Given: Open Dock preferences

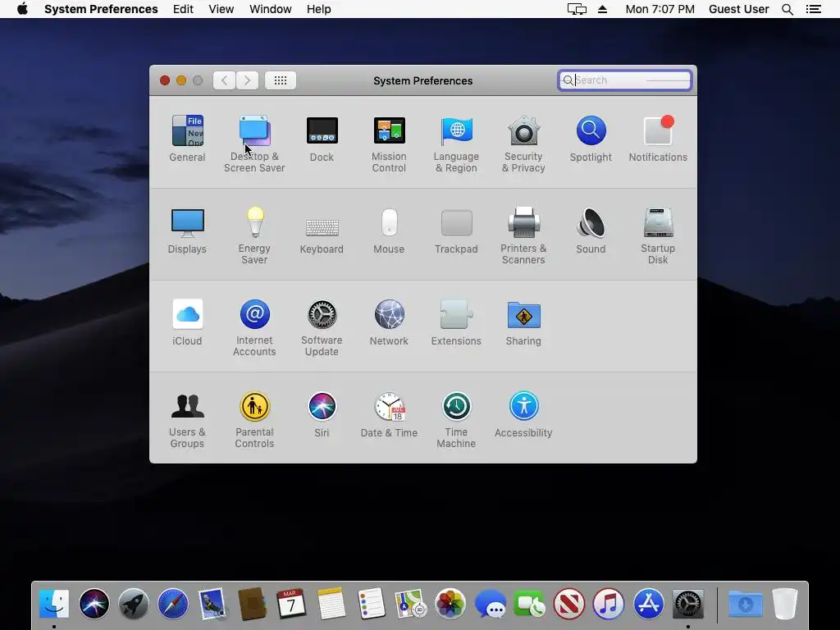Looking at the screenshot, I should tap(322, 138).
